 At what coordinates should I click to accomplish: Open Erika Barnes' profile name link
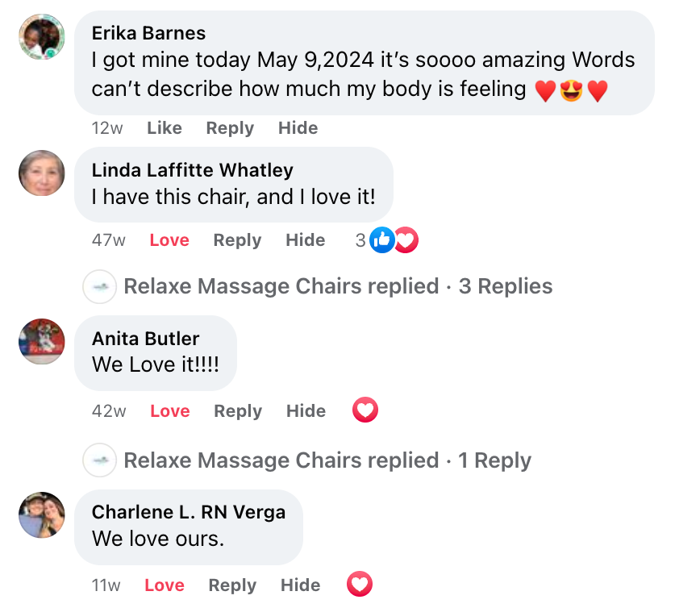(148, 33)
